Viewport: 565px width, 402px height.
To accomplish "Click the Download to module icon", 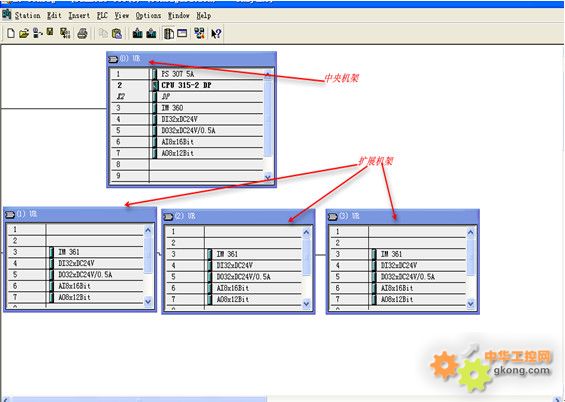I will click(x=138, y=34).
